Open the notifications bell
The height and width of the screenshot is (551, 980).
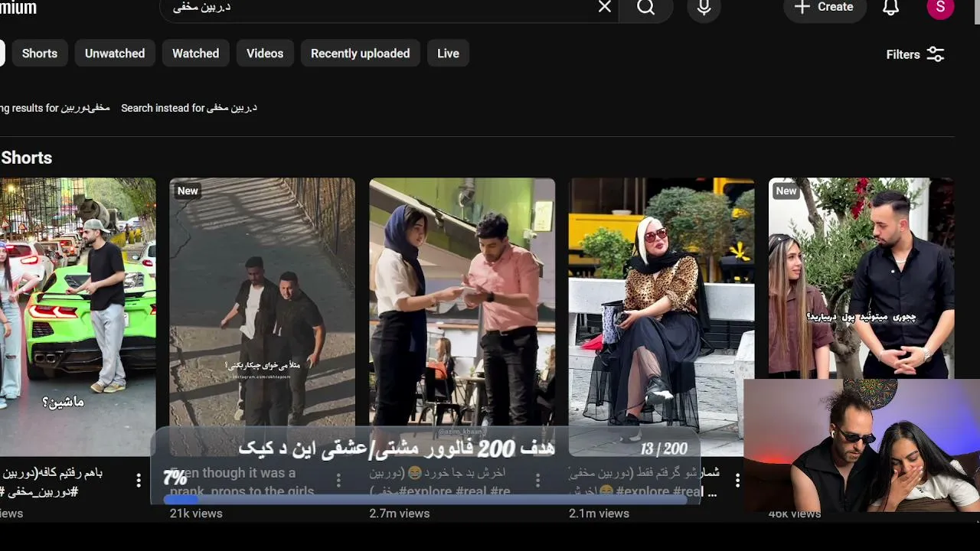[891, 8]
